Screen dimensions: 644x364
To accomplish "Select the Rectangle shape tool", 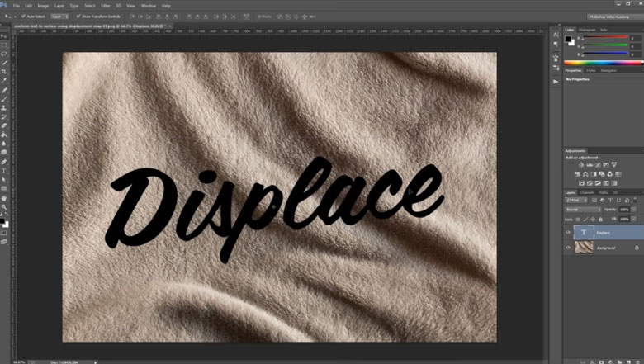I will coord(4,189).
